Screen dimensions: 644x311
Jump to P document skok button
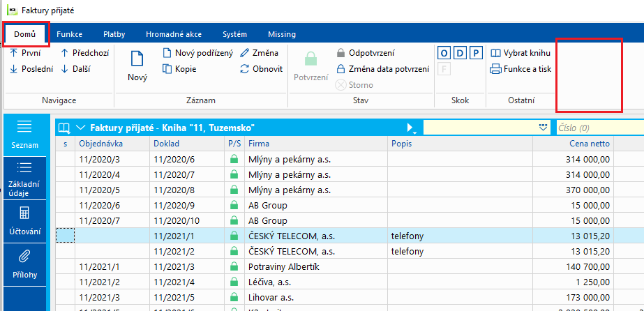tap(476, 53)
